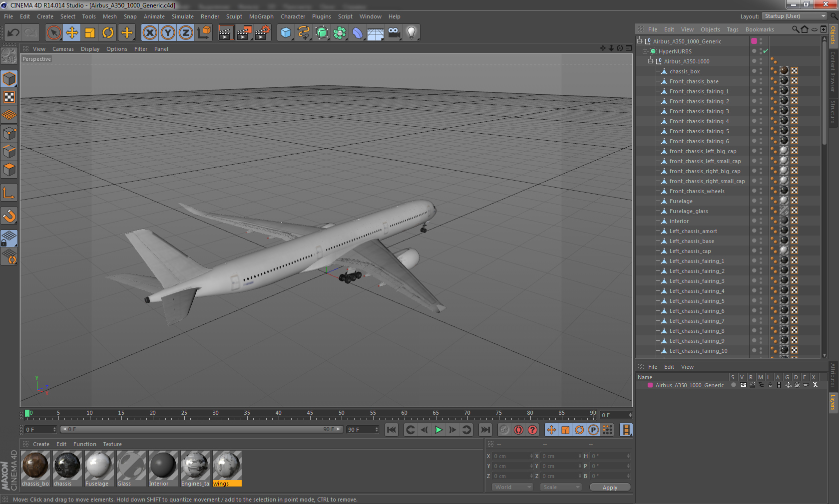This screenshot has height=504, width=839.
Task: Click the X position input field
Action: pos(513,456)
